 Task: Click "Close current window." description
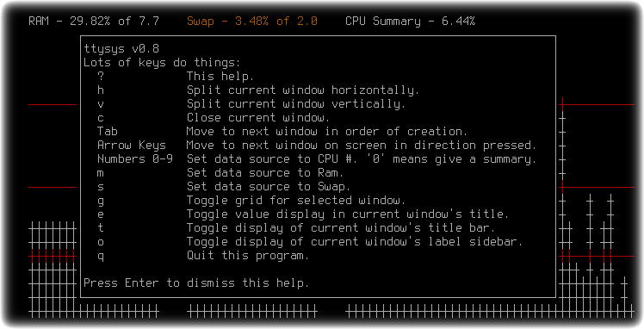click(x=258, y=117)
